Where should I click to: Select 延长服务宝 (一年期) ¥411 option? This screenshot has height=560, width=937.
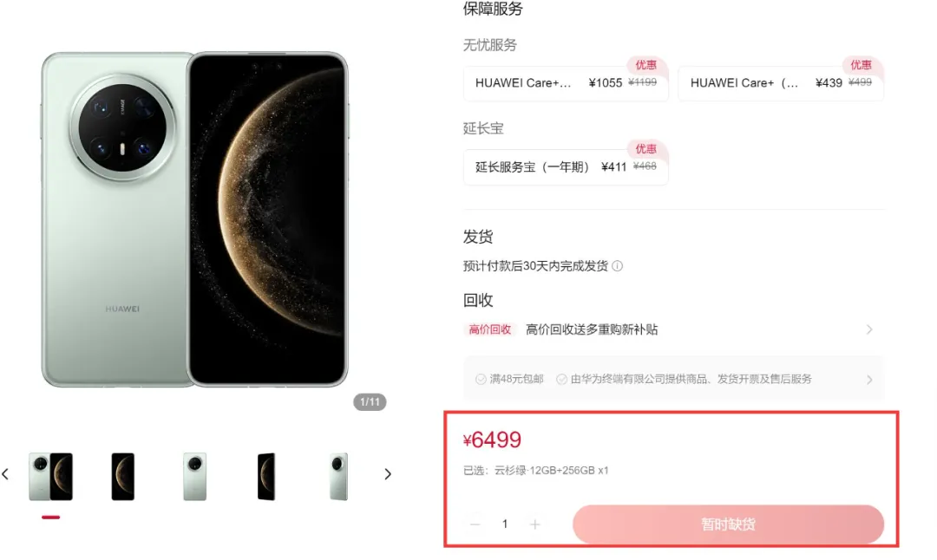566,167
